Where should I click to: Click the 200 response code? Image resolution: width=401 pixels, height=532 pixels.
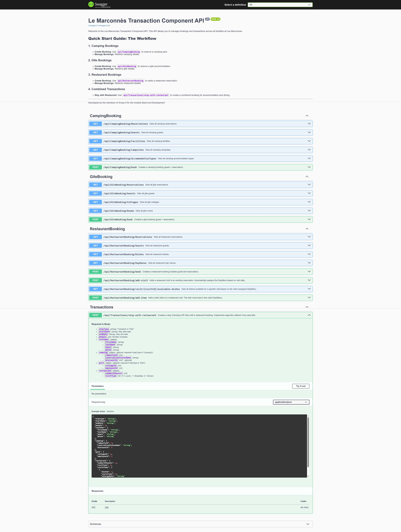[93, 507]
